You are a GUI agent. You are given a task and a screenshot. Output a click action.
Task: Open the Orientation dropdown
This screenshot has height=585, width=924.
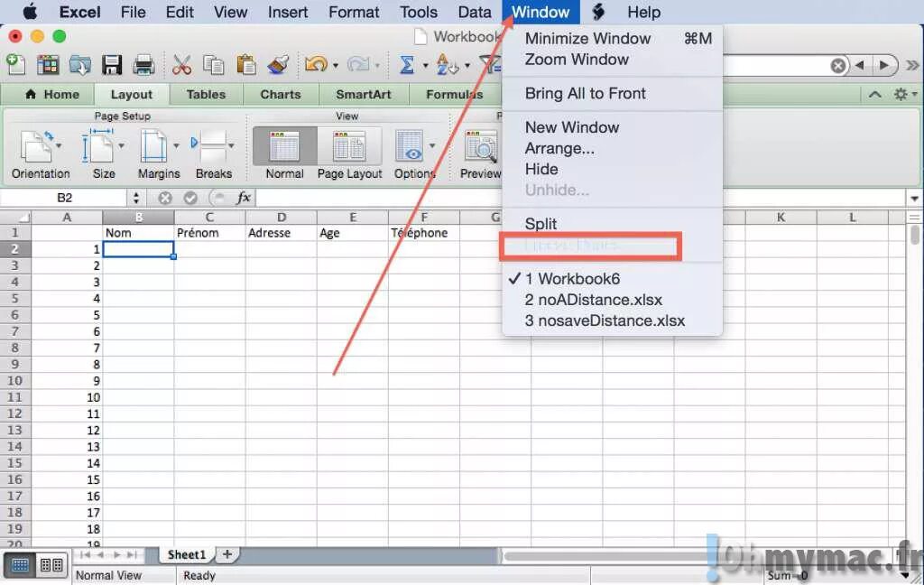coord(40,154)
